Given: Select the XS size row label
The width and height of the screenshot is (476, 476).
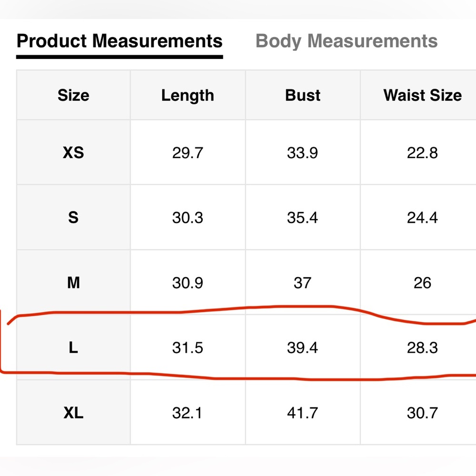Looking at the screenshot, I should click(x=73, y=152).
